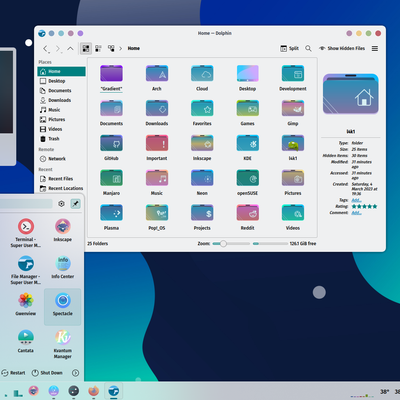Select Downloads in Places panel

(61, 100)
